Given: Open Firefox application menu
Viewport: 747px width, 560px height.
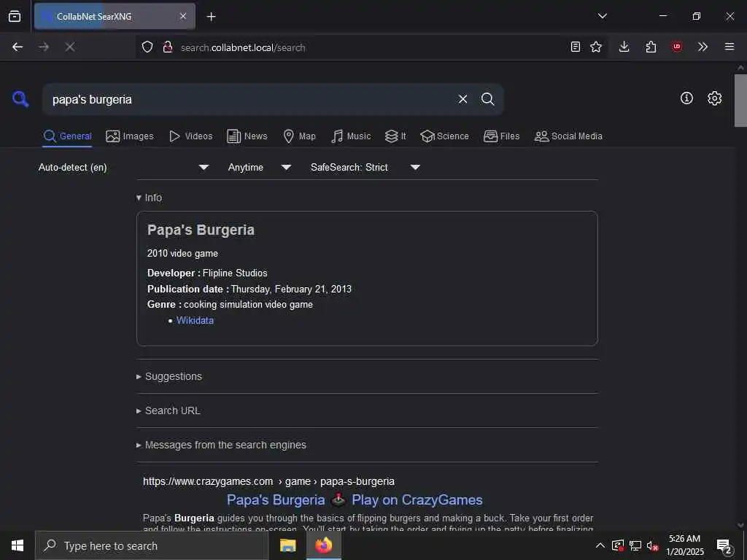Looking at the screenshot, I should pyautogui.click(x=729, y=47).
